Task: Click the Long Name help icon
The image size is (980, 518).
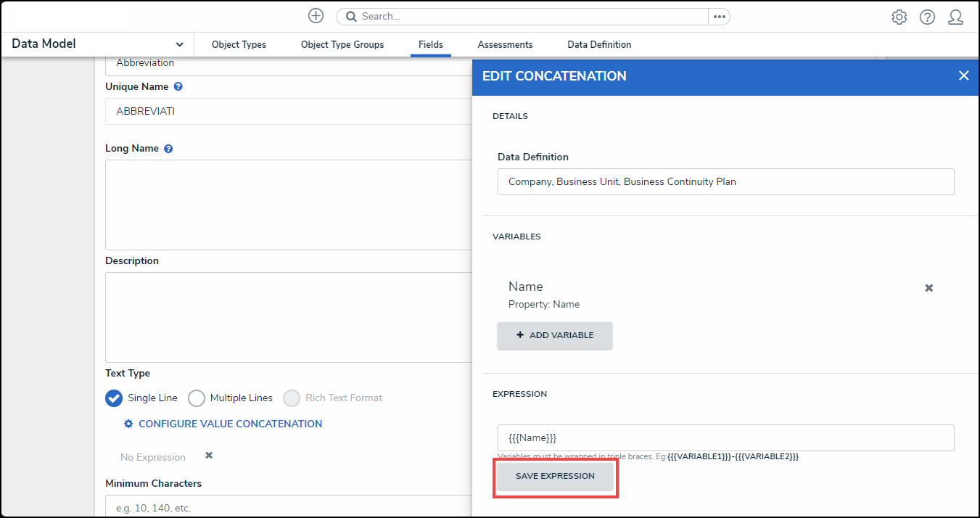Action: pos(168,149)
